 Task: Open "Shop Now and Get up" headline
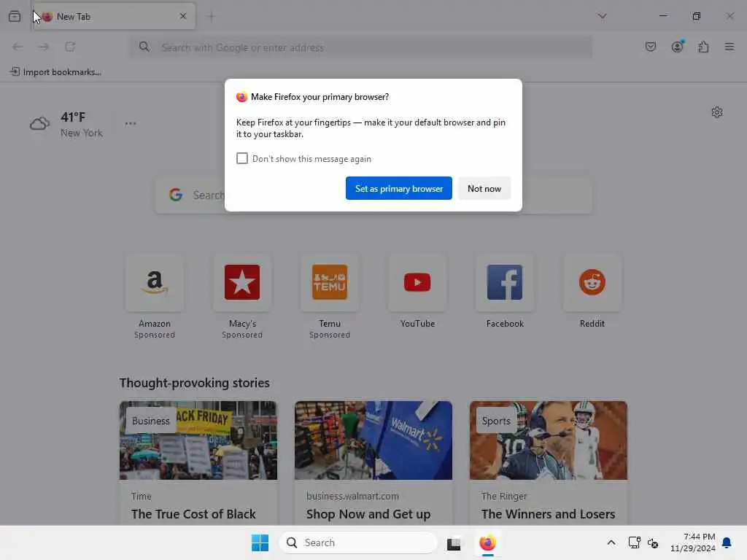(x=368, y=514)
